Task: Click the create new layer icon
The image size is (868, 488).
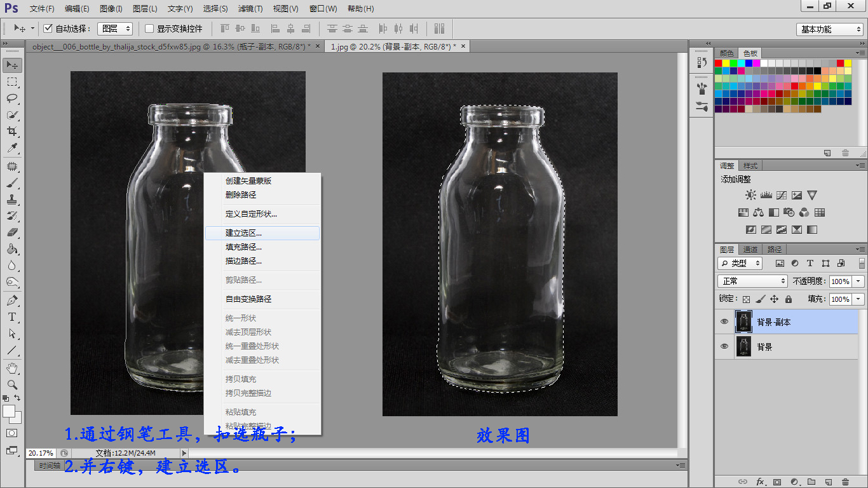Action: click(x=828, y=482)
